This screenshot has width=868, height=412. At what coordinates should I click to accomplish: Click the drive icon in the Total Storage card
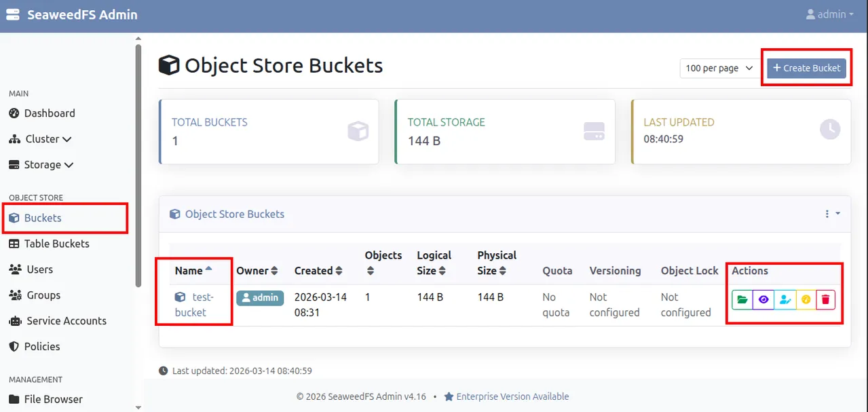pyautogui.click(x=594, y=131)
